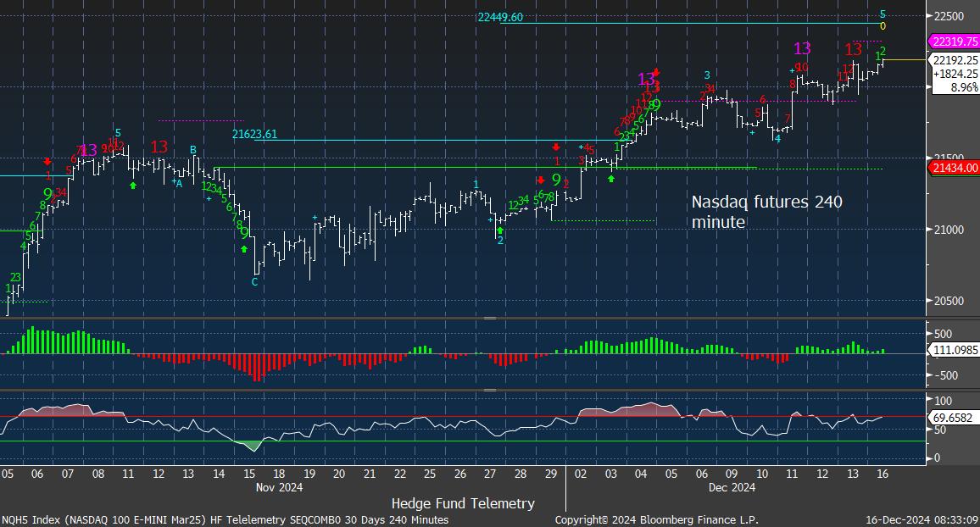Select the large green 9 setup on Nov 06
Viewport: 980px width, 527px height.
pyautogui.click(x=47, y=194)
